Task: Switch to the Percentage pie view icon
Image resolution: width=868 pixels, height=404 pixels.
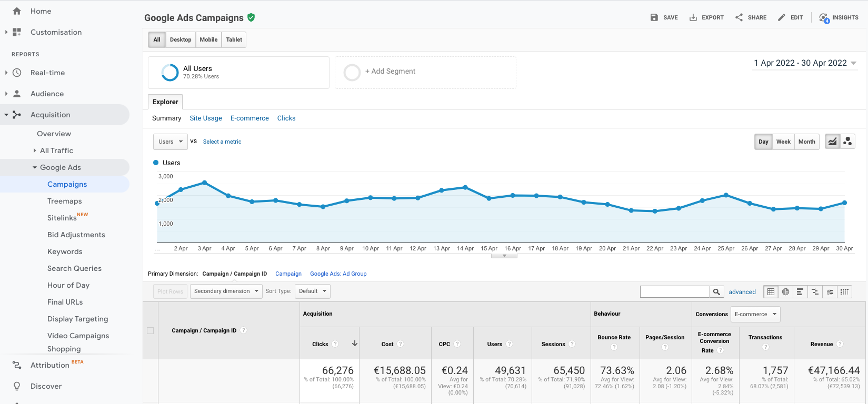Action: click(x=785, y=291)
